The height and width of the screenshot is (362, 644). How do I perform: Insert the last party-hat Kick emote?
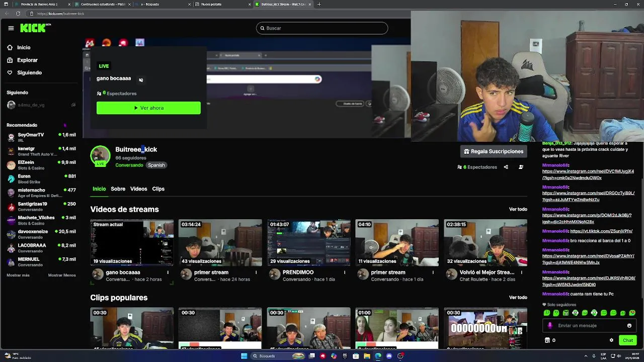(632, 313)
